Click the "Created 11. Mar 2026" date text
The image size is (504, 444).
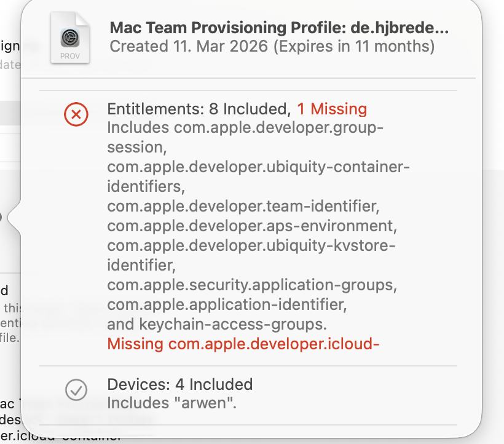189,46
